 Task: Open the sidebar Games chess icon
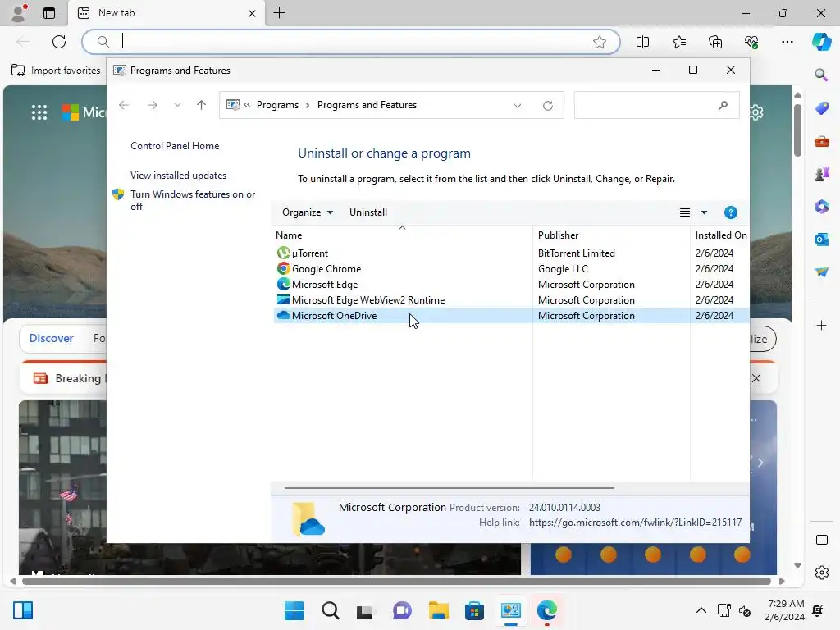pyautogui.click(x=821, y=174)
